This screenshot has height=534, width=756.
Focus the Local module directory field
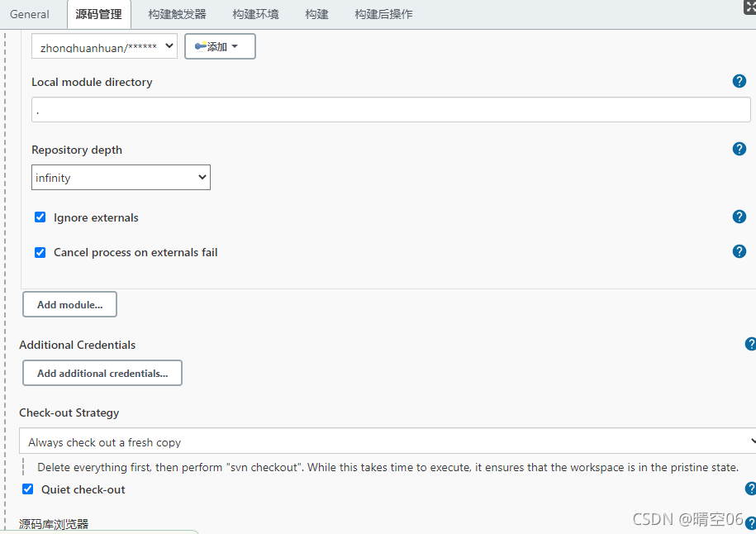(391, 110)
